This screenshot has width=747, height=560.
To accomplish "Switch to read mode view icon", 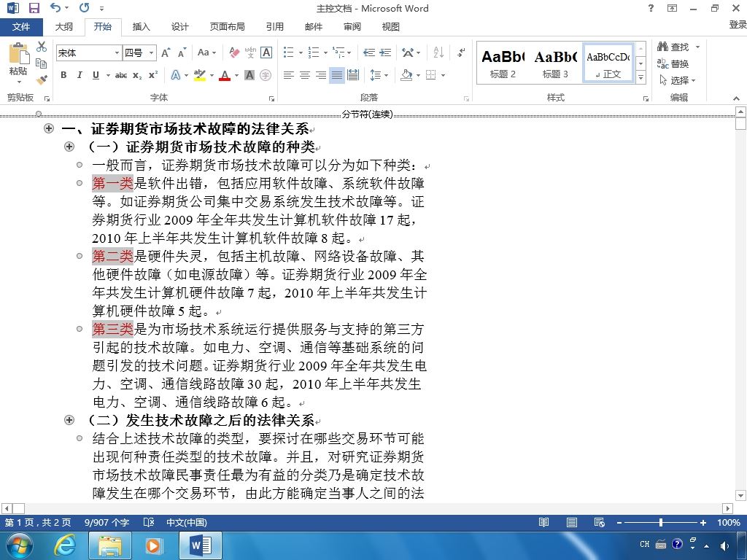I will click(x=543, y=522).
